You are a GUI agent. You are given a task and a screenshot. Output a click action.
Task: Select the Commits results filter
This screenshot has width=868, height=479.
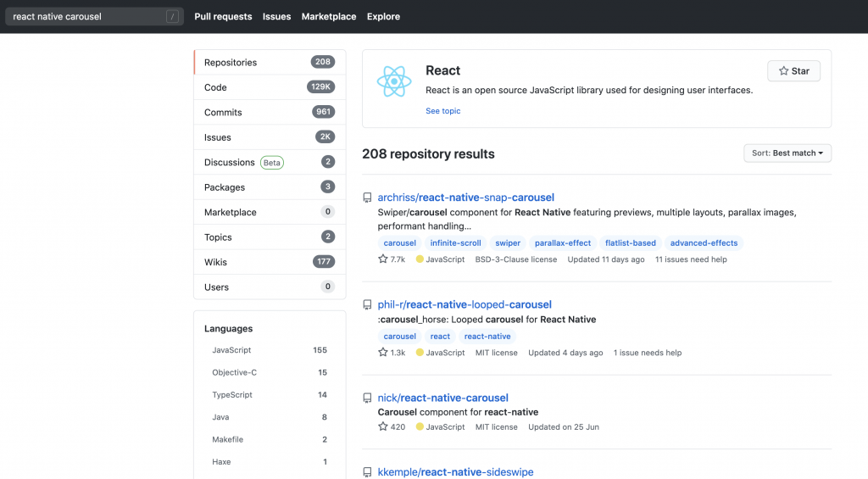(270, 112)
